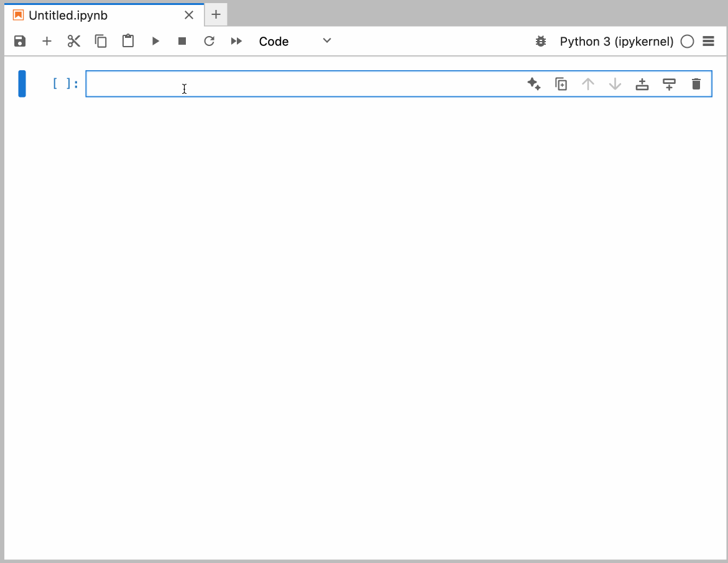
Task: Cut the selected cell with scissors icon
Action: [x=73, y=41]
